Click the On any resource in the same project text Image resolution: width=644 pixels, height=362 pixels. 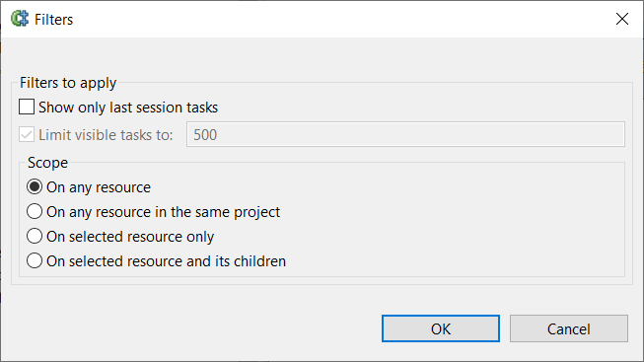pyautogui.click(x=163, y=212)
